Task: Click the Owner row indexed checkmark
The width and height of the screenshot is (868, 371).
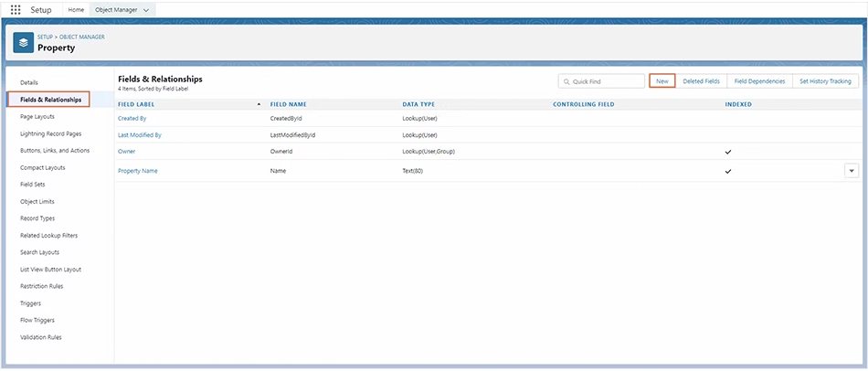Action: (728, 152)
